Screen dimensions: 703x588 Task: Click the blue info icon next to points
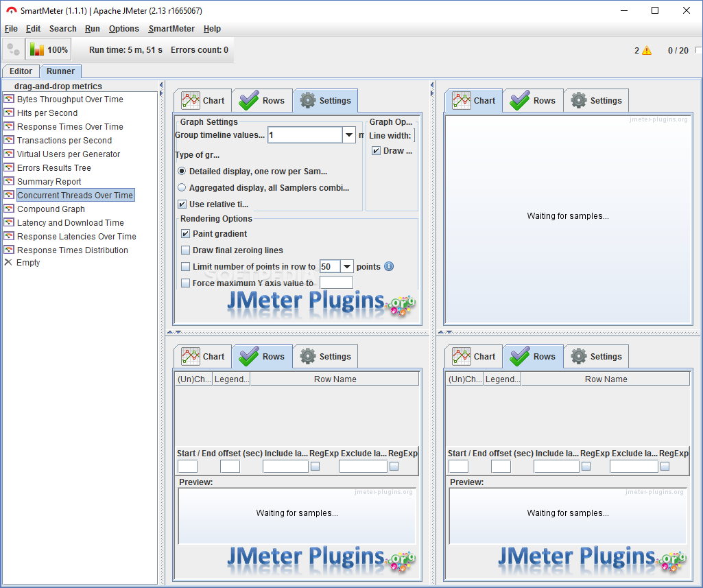pyautogui.click(x=389, y=266)
